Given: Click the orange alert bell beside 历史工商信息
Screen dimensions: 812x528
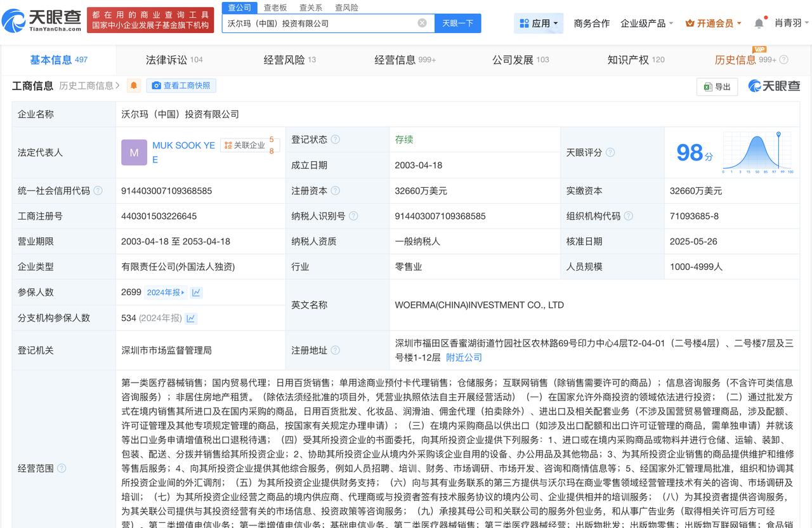Looking at the screenshot, I should coord(134,86).
